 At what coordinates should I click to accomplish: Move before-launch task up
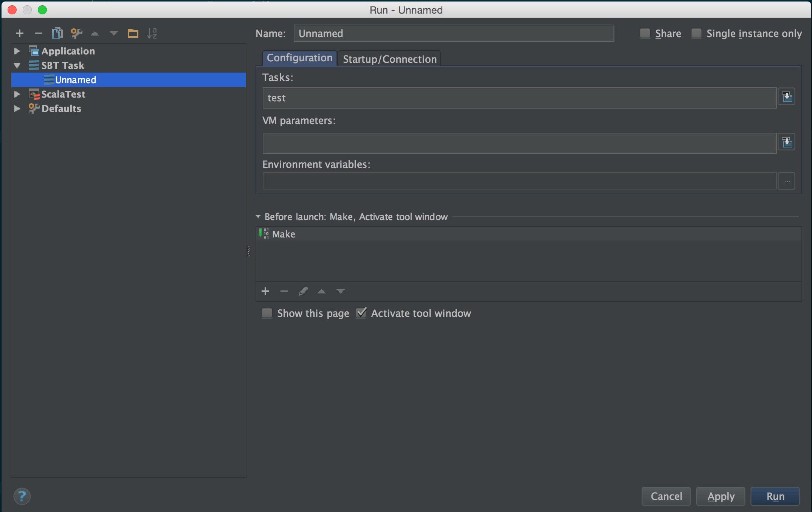coord(322,291)
